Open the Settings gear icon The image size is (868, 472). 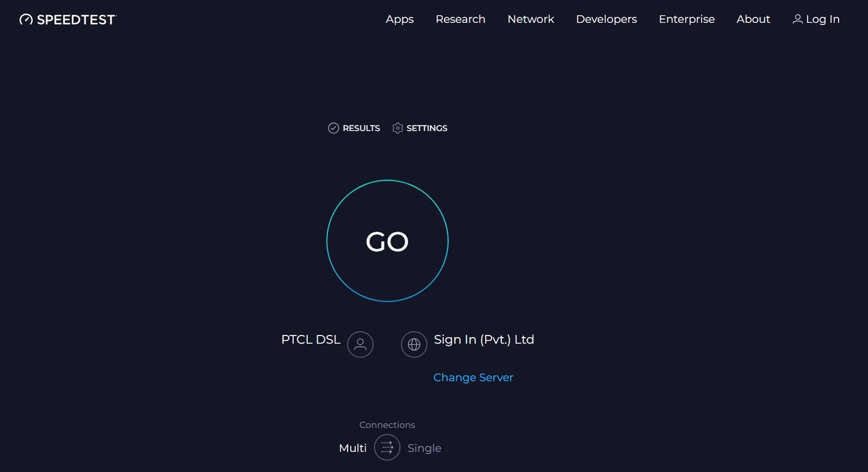[398, 128]
